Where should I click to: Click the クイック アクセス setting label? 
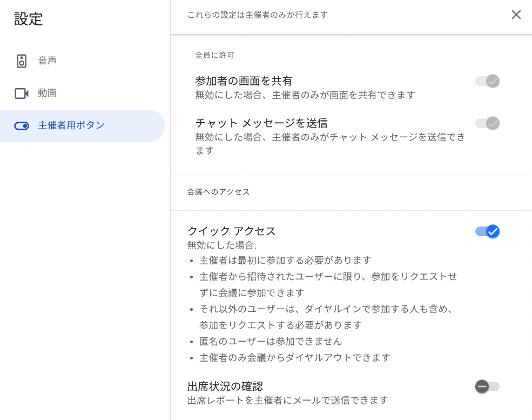pos(231,231)
